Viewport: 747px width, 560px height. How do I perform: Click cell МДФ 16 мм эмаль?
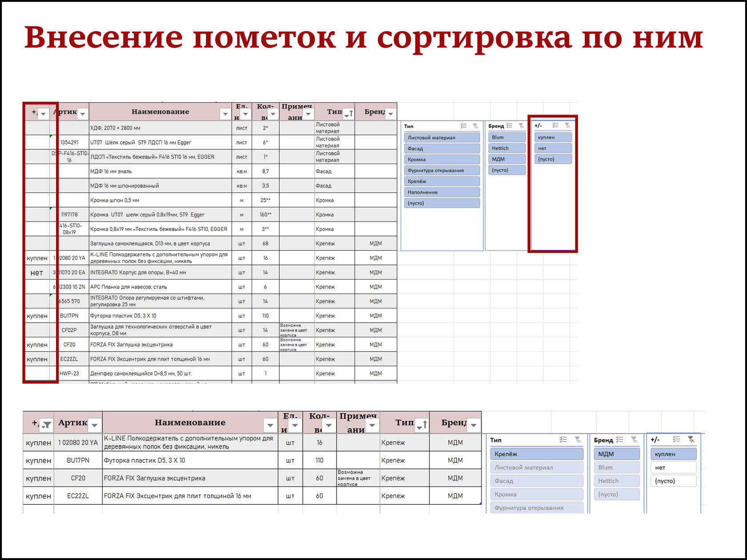click(x=160, y=171)
